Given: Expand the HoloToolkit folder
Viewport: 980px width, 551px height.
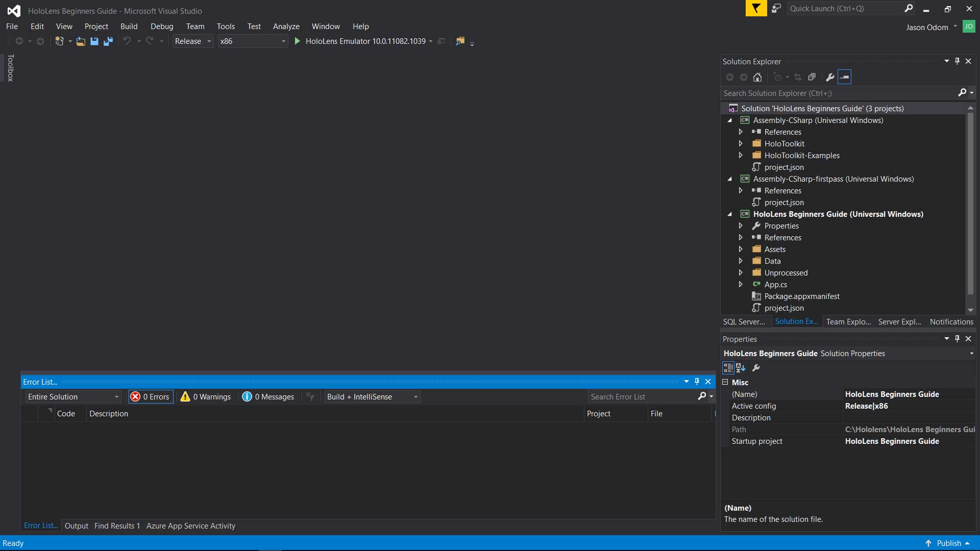Looking at the screenshot, I should pyautogui.click(x=741, y=144).
